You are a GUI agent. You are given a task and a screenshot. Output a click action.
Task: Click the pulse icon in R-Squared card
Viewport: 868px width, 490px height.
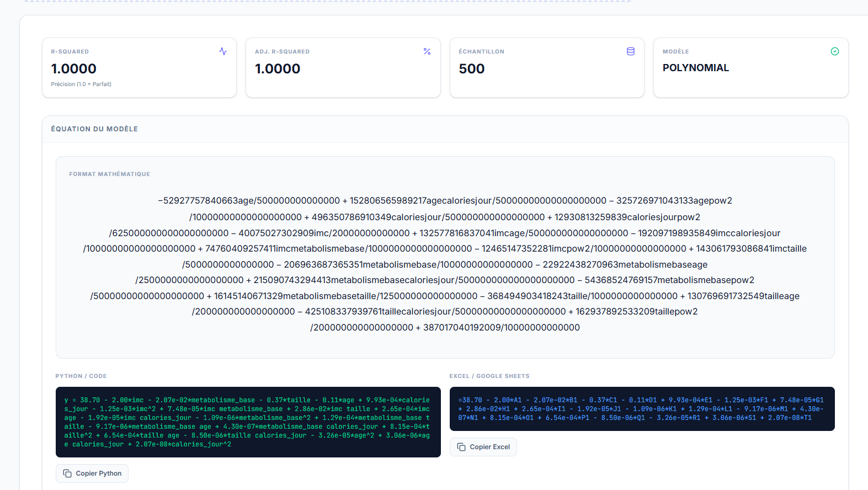223,51
